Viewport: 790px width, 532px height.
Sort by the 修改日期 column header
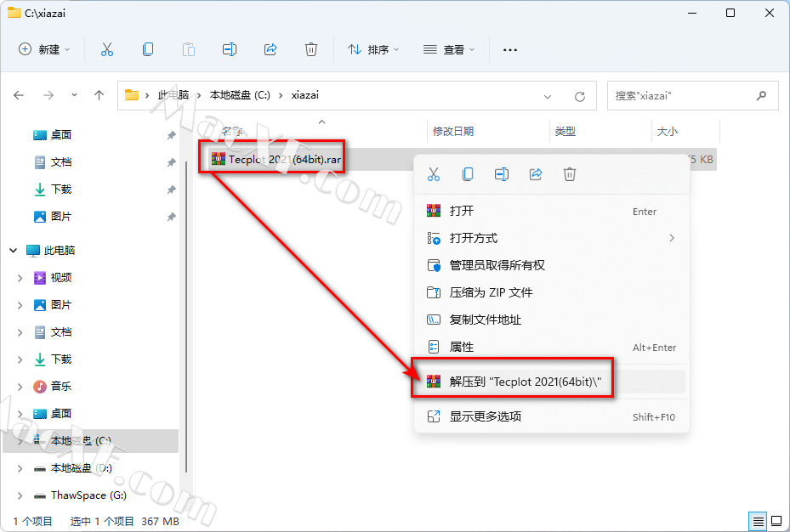tap(488, 132)
